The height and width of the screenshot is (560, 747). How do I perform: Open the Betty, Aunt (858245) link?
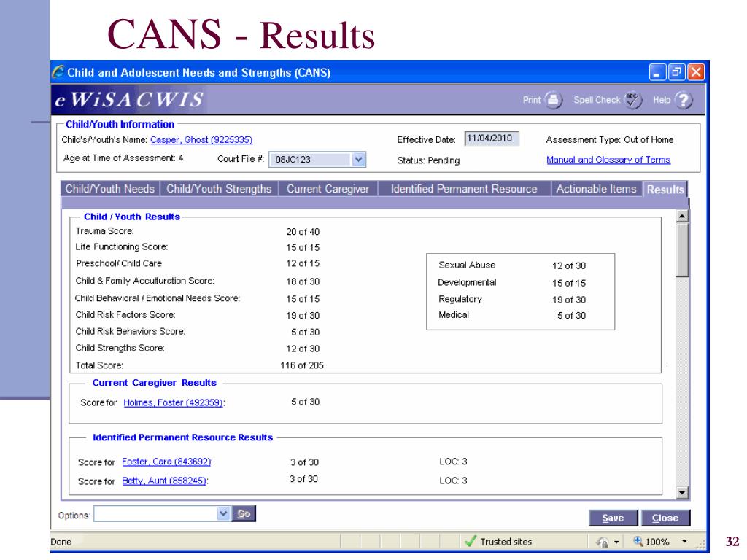coord(164,481)
